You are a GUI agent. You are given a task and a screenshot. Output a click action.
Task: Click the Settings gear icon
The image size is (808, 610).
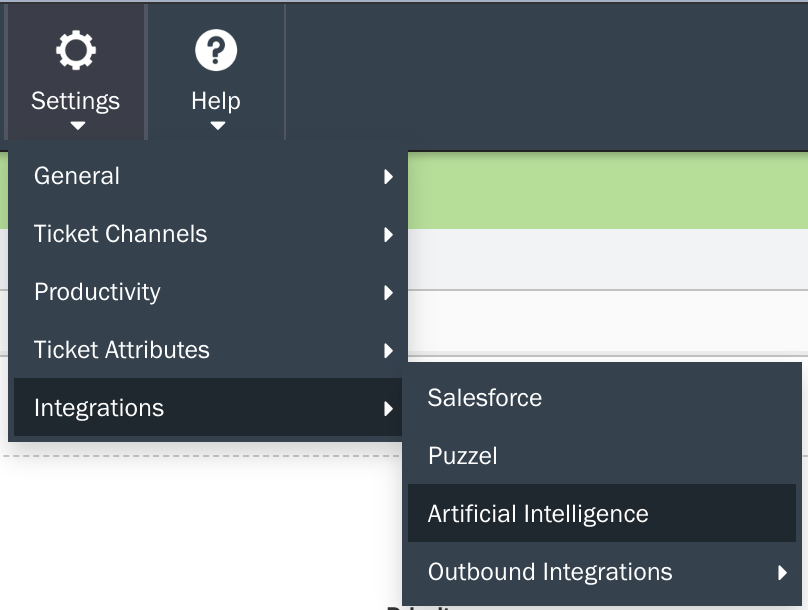coord(75,50)
